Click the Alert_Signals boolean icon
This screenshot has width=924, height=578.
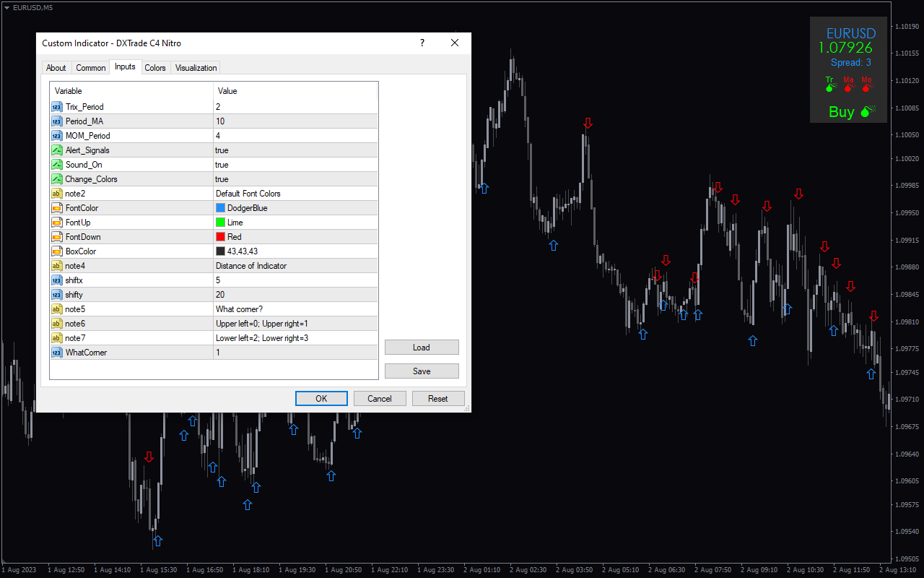point(57,150)
